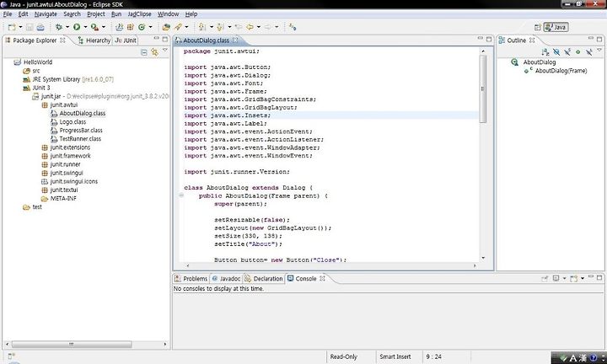Click the Next Annotation arrow icon
Image resolution: width=607 pixels, height=364 pixels.
click(x=202, y=27)
